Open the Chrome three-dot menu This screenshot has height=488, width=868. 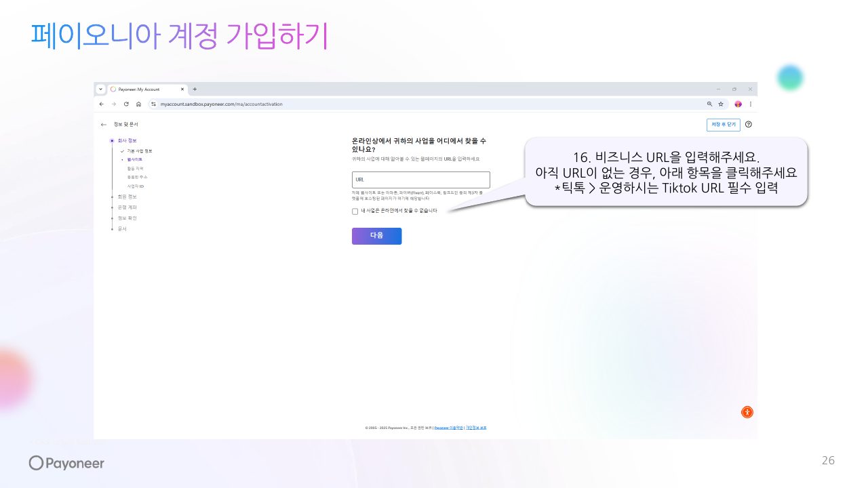[x=750, y=104]
